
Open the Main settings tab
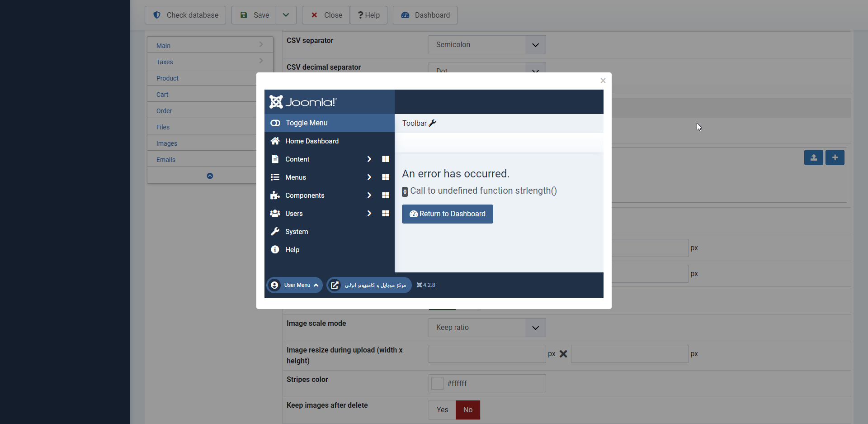pos(210,45)
